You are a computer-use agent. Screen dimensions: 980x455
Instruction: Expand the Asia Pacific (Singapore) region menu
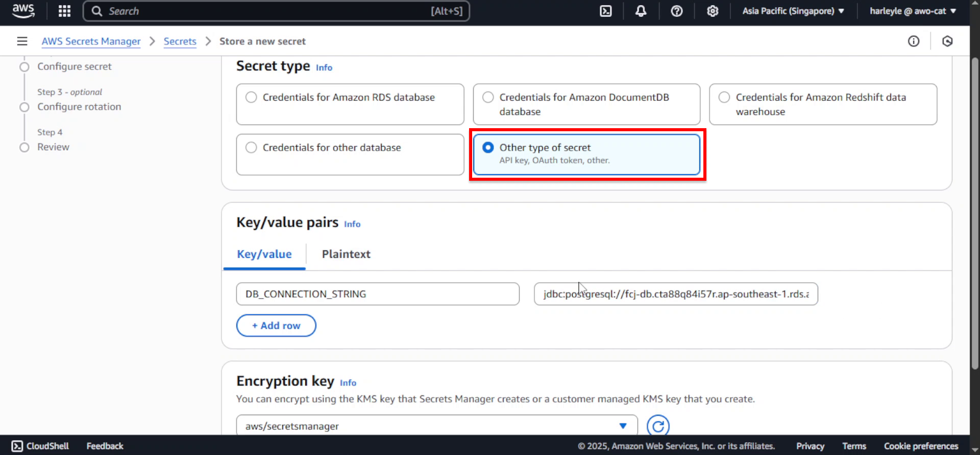point(793,11)
